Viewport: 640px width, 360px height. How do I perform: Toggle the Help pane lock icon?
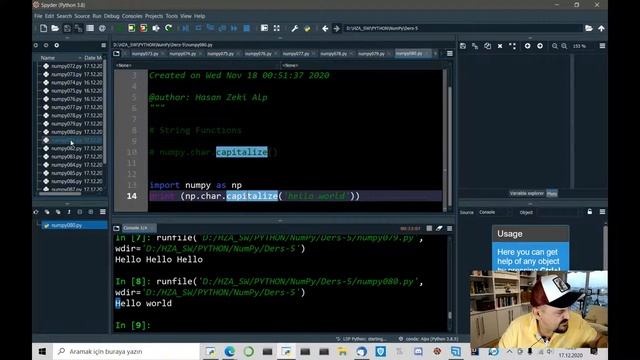[x=589, y=211]
